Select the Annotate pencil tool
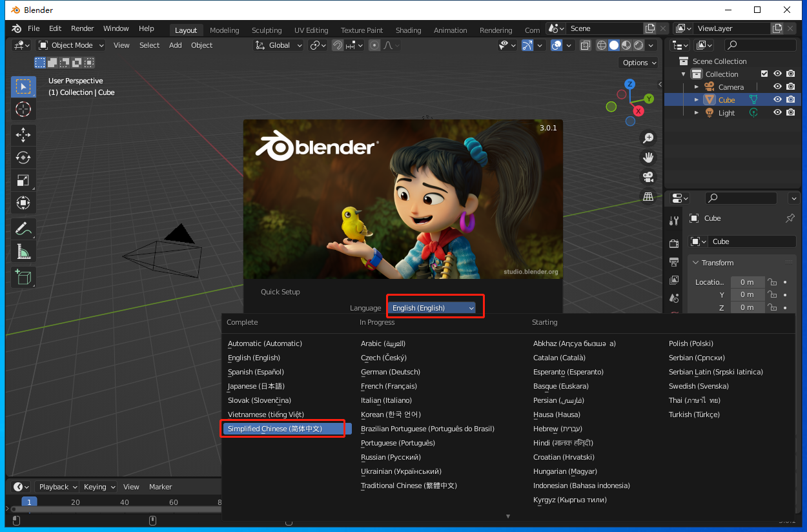The height and width of the screenshot is (532, 807). (23, 229)
